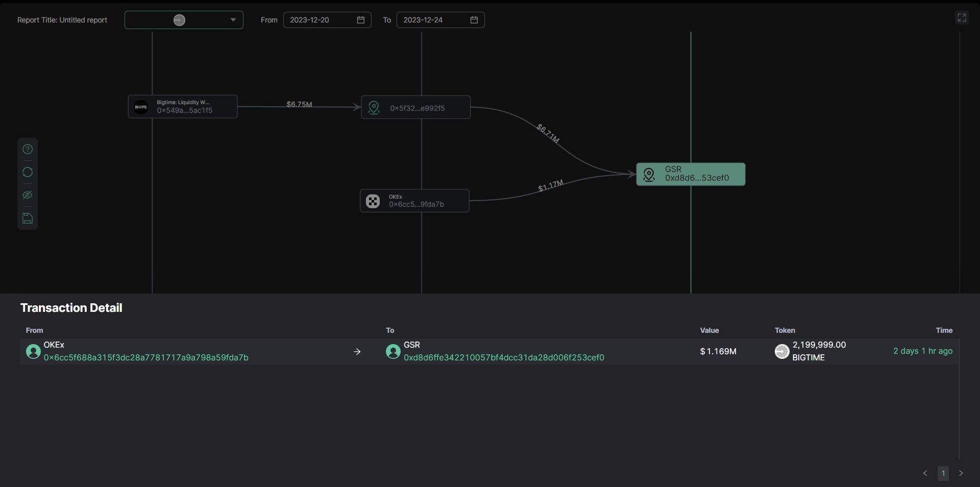Select the 0x5f32...e992f5 node
980x487 pixels.
coord(416,107)
